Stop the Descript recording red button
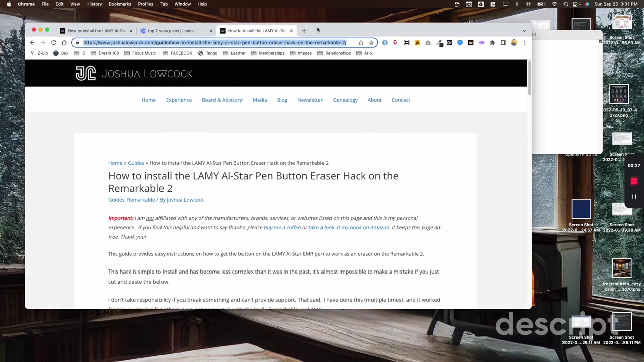The image size is (644, 362). click(634, 181)
